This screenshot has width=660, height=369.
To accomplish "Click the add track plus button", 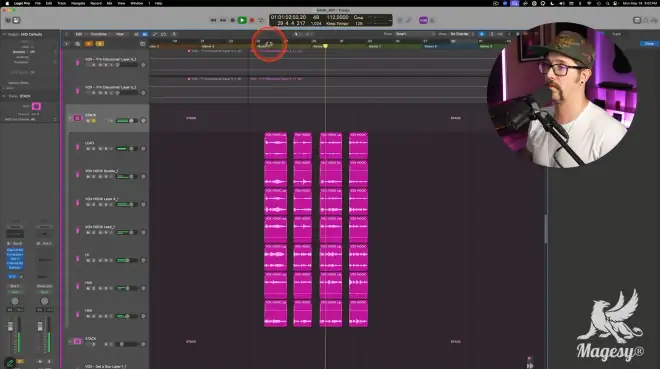I will (x=67, y=44).
